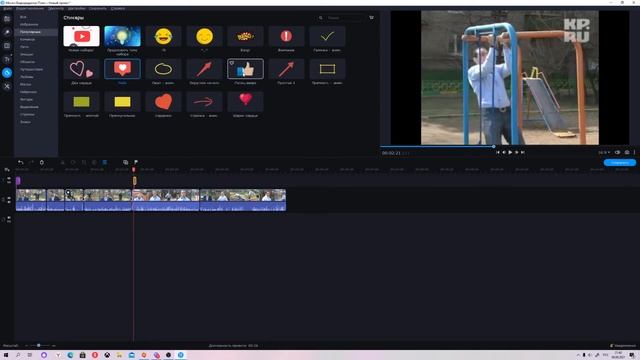Select the active blue stickers panel icon
Screen dimensions: 640x360
pyautogui.click(x=7, y=73)
